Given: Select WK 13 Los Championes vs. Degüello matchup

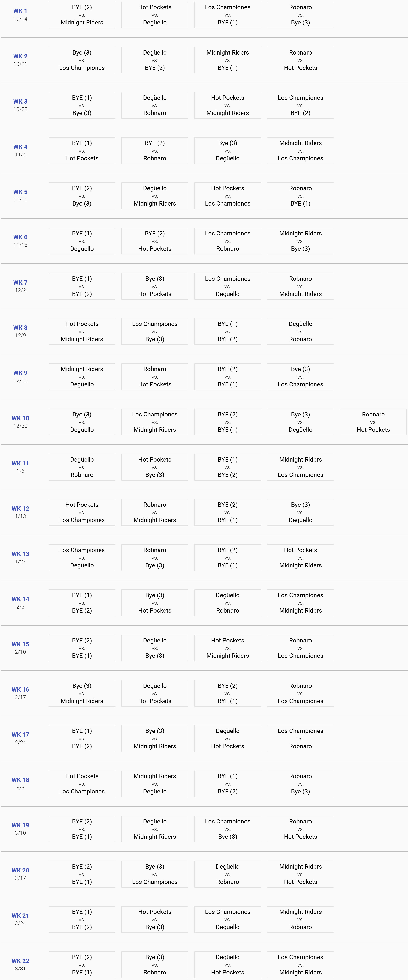Looking at the screenshot, I should point(82,558).
